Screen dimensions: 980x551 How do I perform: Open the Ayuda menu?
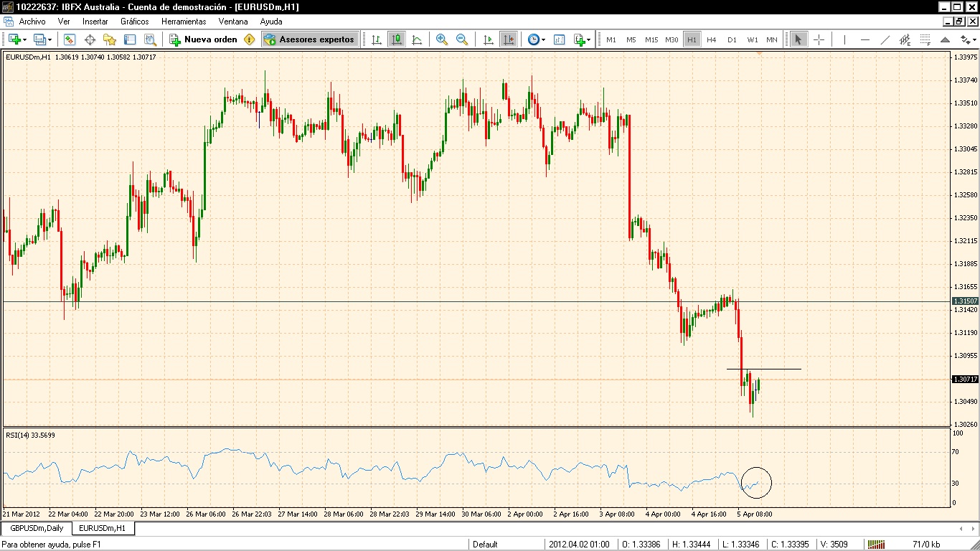click(271, 22)
